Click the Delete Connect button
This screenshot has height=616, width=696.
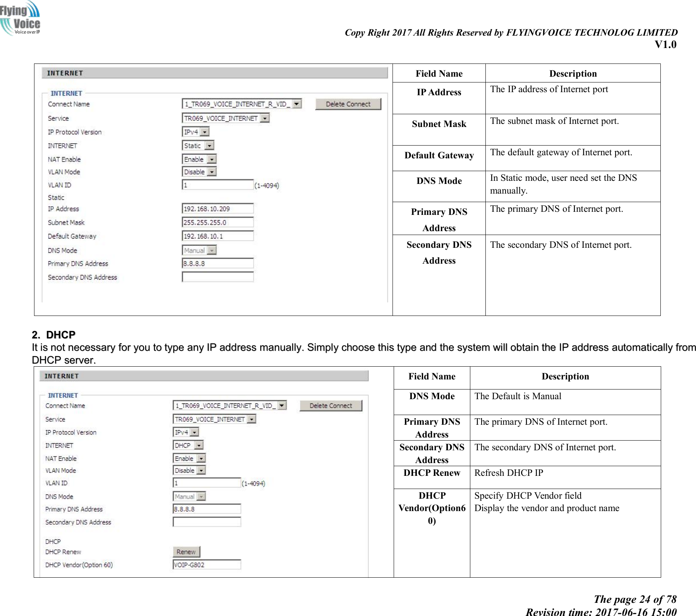tap(348, 103)
